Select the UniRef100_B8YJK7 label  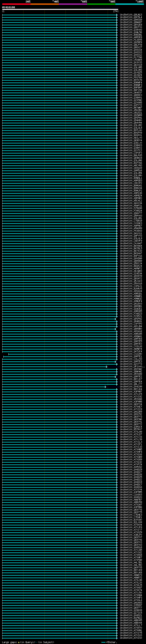131,379
